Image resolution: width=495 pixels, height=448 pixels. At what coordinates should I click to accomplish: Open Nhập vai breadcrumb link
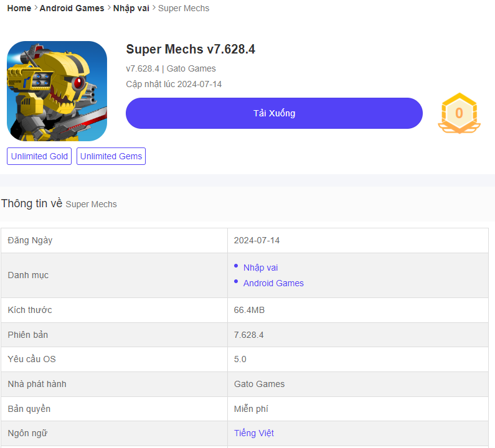tap(131, 8)
